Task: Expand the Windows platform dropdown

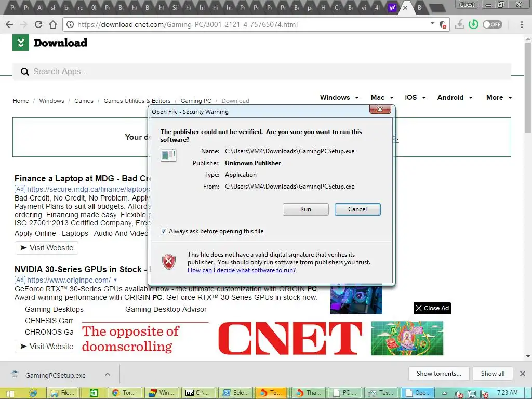Action: pyautogui.click(x=339, y=97)
